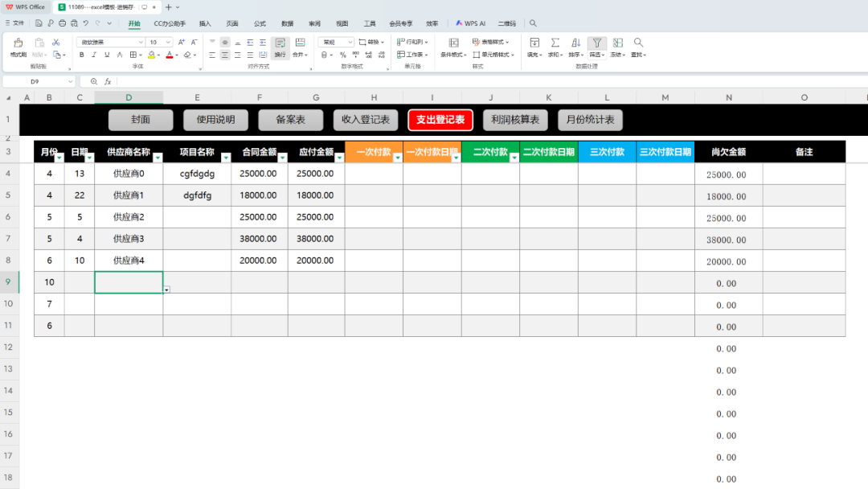Expand the Name Box dropdown

70,81
